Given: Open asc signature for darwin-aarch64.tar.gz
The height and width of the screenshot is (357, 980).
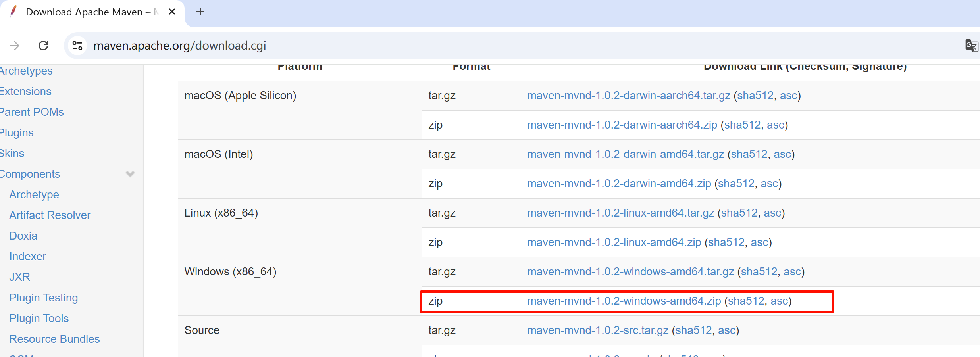Looking at the screenshot, I should pos(789,96).
